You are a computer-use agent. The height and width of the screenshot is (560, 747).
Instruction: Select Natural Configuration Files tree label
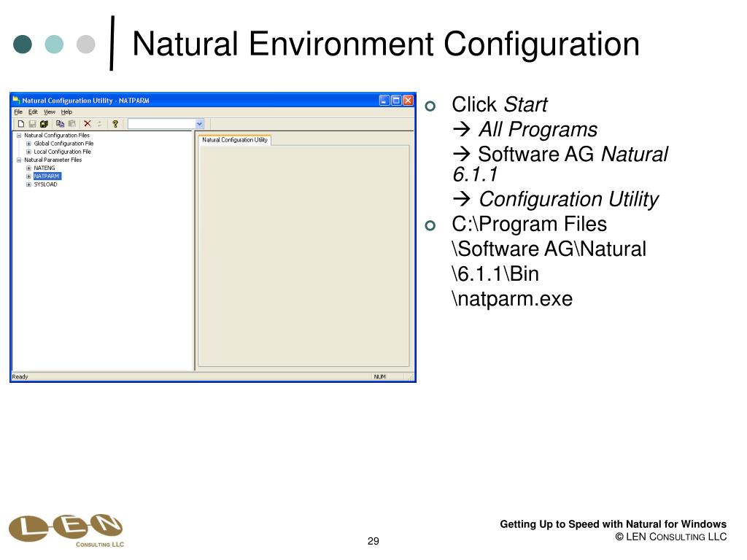click(57, 135)
